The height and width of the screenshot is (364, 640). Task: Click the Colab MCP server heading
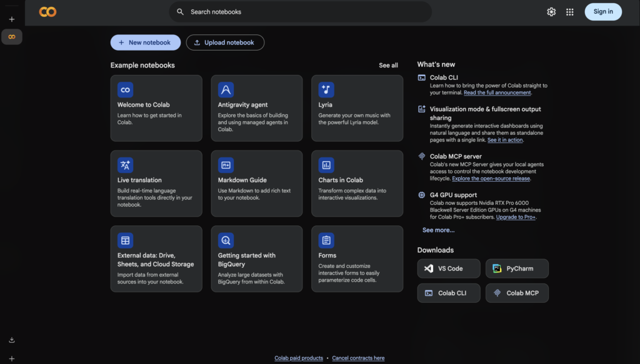click(x=456, y=157)
